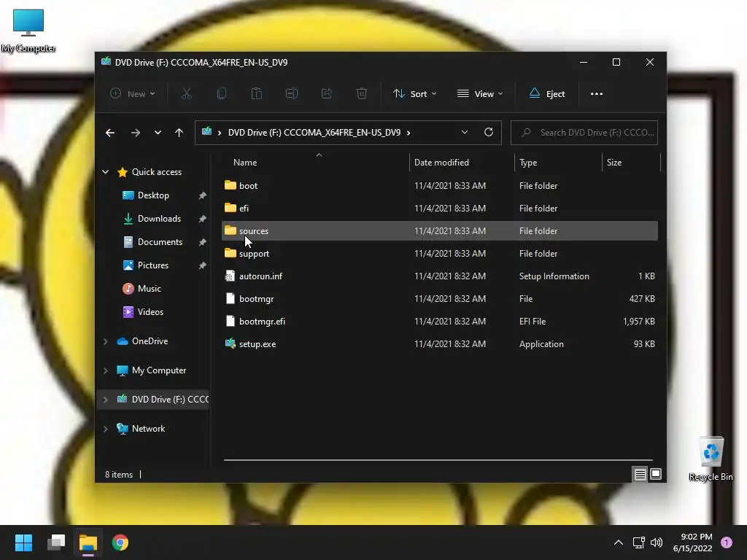Select Music in navigation pane
Screen dimensions: 747x560
pos(149,289)
